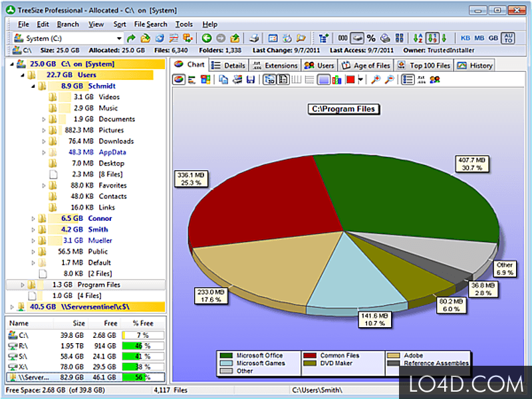The height and width of the screenshot is (399, 532).
Task: Click the chart extensions icon
Action: coord(421,80)
